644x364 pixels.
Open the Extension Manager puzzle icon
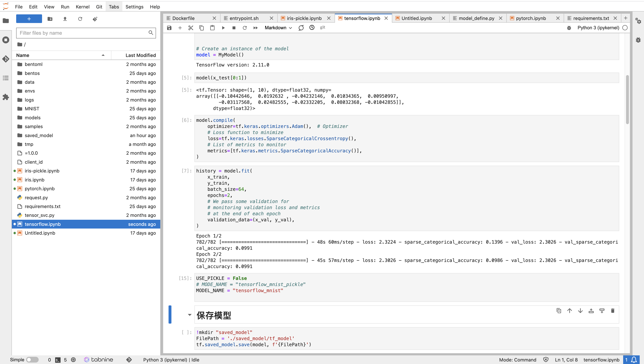tap(6, 97)
